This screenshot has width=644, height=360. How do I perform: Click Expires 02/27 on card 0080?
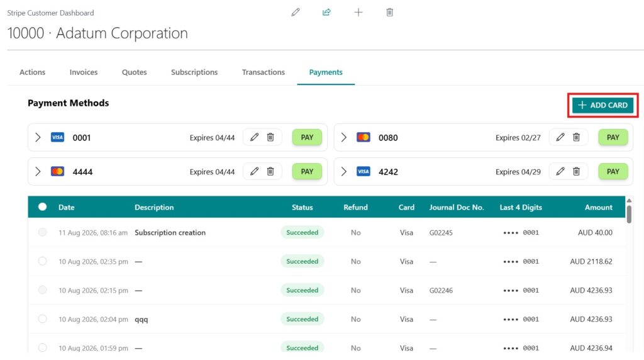[518, 138]
